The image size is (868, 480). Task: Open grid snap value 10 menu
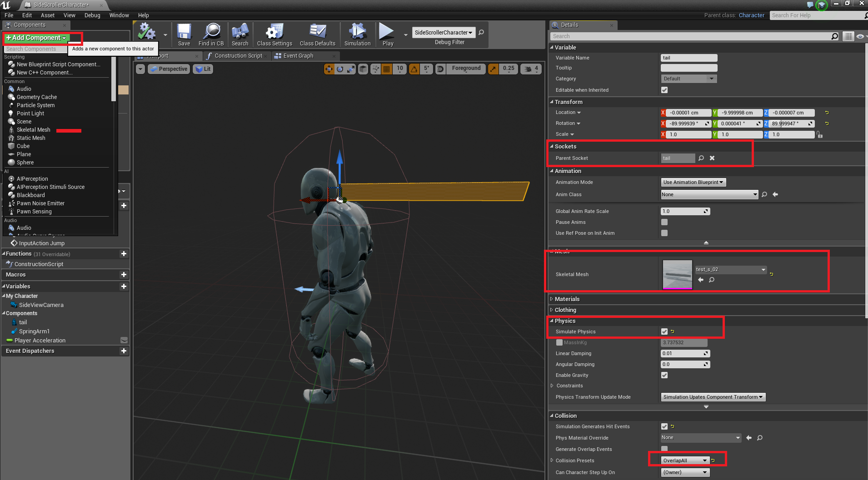point(400,69)
